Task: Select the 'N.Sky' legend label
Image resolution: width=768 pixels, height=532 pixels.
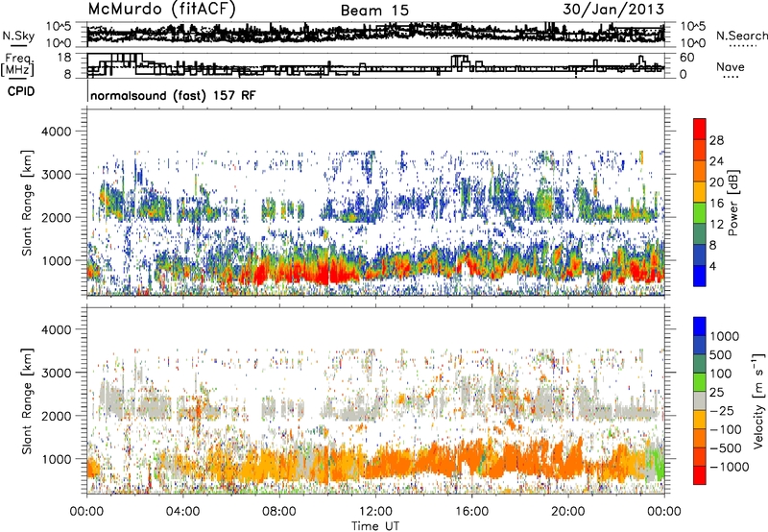Action: tap(18, 36)
